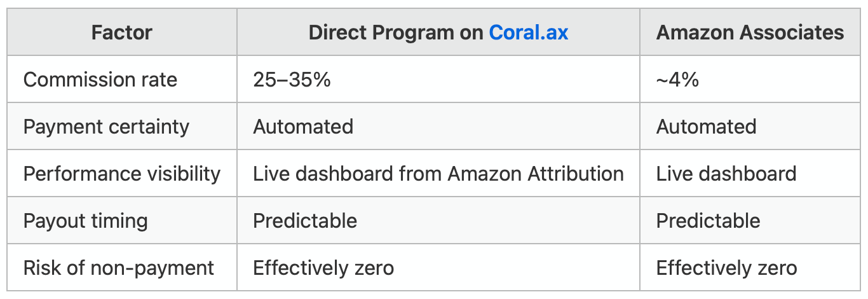Click Automated under Direct Program column

[x=303, y=127]
